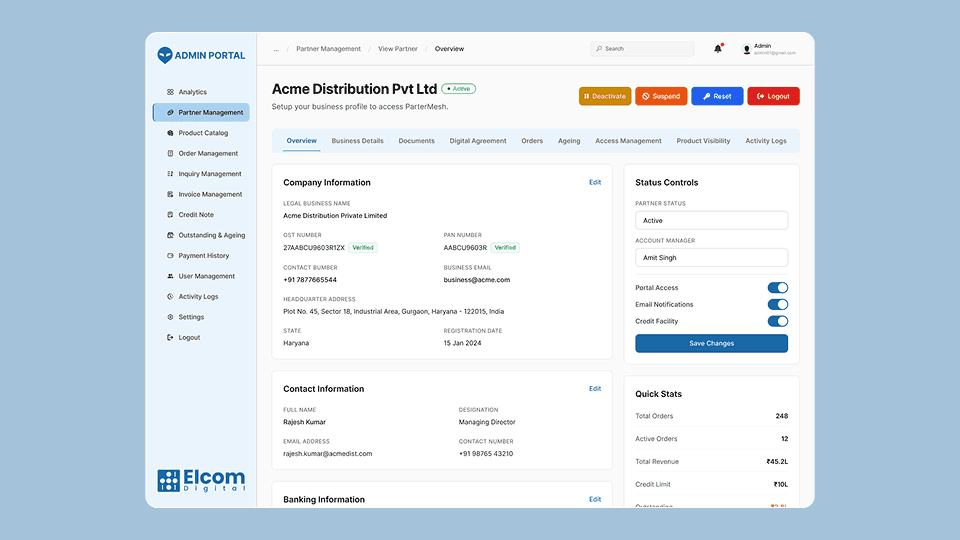The height and width of the screenshot is (540, 960).
Task: Open Settings gear icon in sidebar
Action: [170, 317]
